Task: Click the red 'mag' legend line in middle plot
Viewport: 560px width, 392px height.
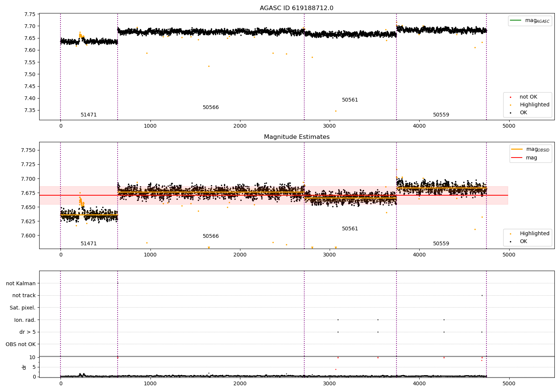Action: tap(517, 158)
